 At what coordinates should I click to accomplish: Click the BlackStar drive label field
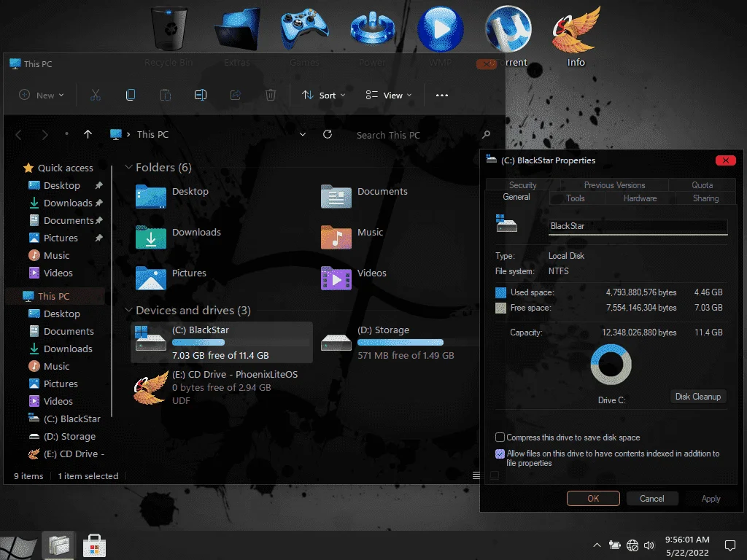point(638,226)
